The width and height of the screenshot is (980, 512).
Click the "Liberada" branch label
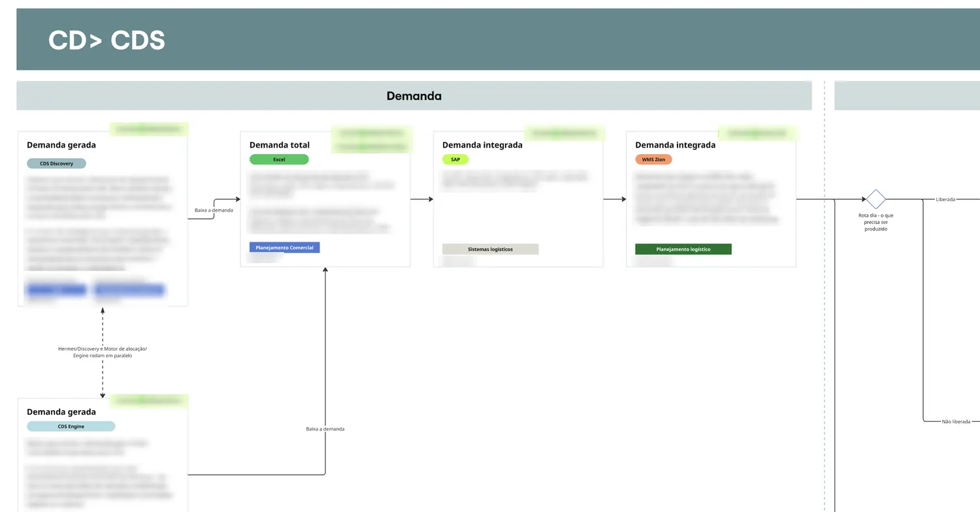click(x=945, y=199)
